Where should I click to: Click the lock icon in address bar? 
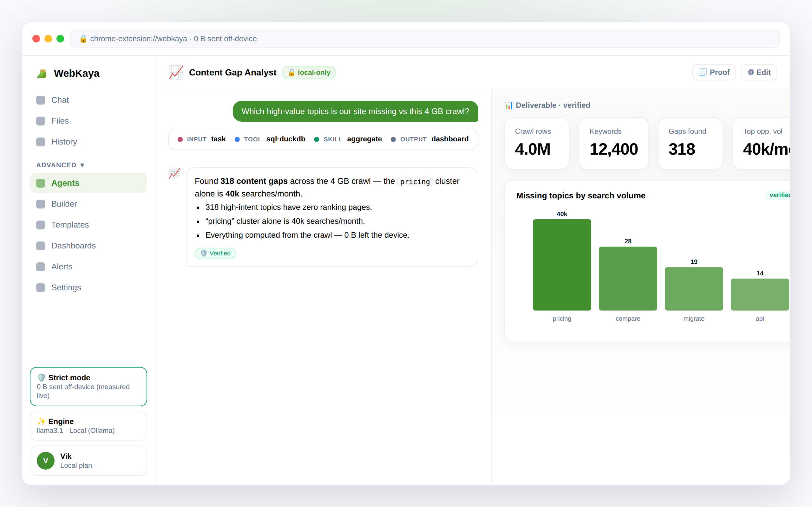pos(83,39)
